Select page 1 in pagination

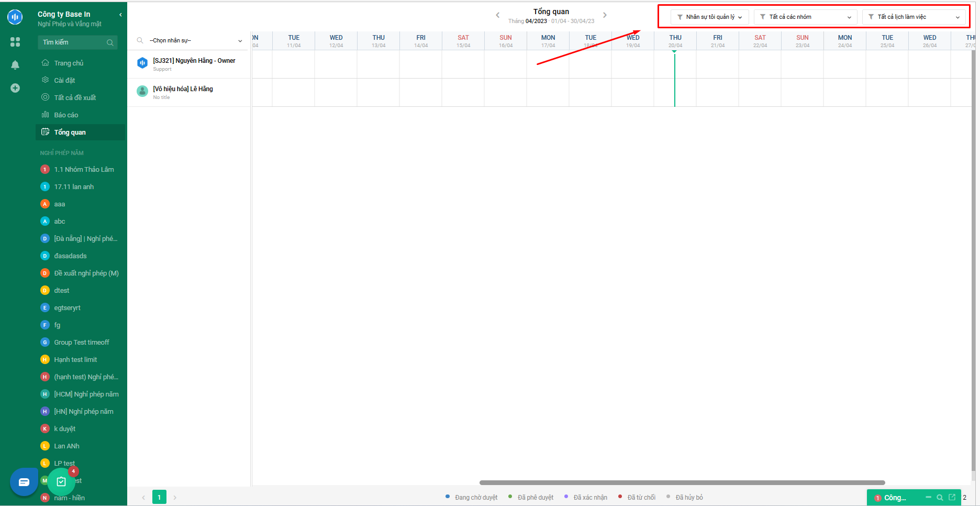click(159, 497)
